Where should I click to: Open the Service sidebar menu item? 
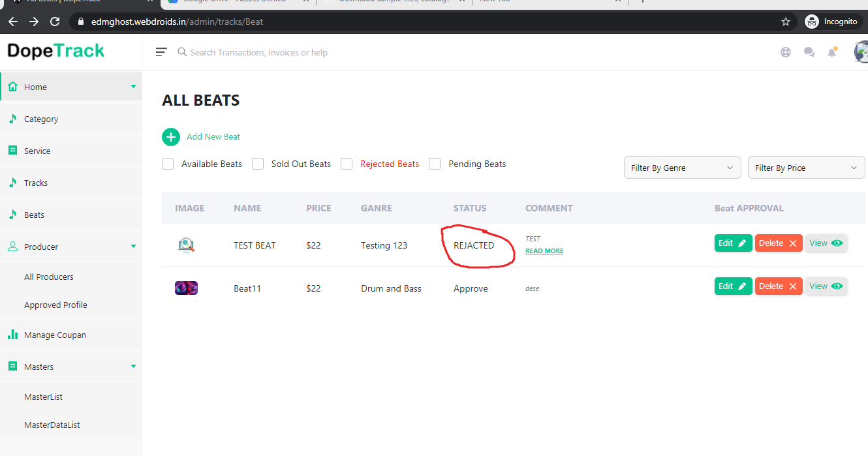70,151
